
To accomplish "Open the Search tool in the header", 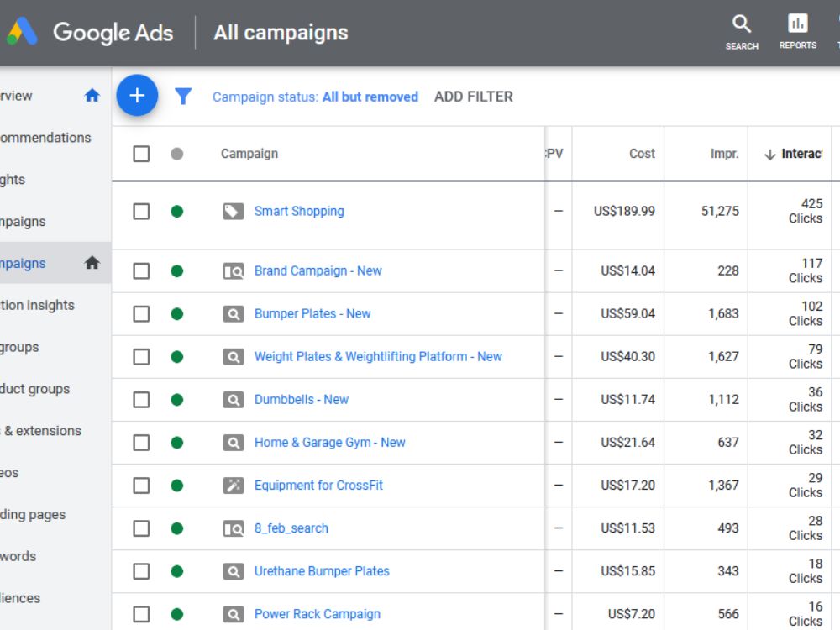I will click(x=742, y=32).
